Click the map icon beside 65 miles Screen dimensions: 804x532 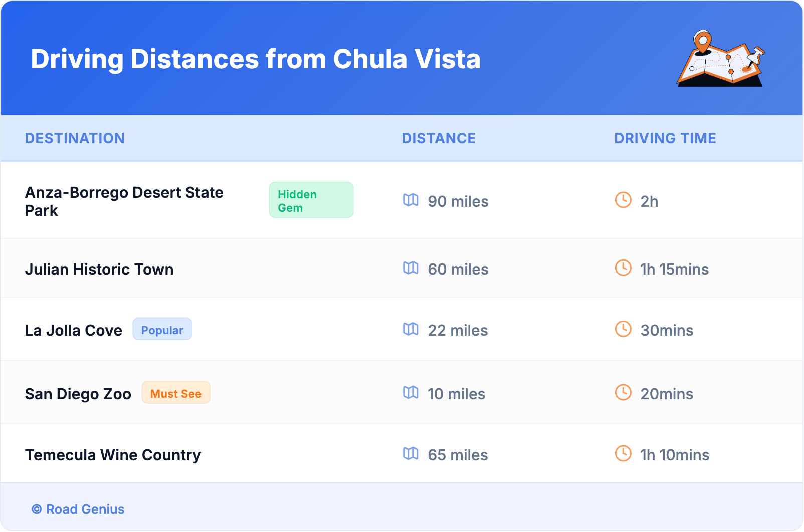[411, 454]
